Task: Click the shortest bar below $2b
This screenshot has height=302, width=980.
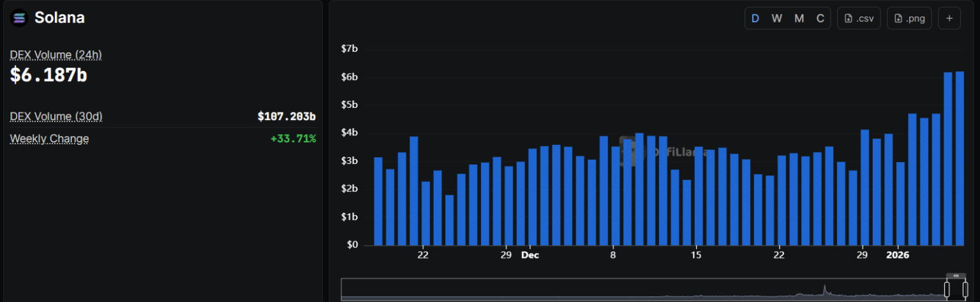Action: [449, 220]
